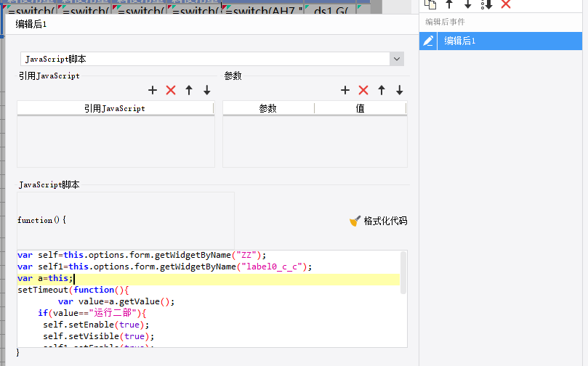The width and height of the screenshot is (588, 366).
Task: Select the 编辑后1 event row
Action: 501,41
